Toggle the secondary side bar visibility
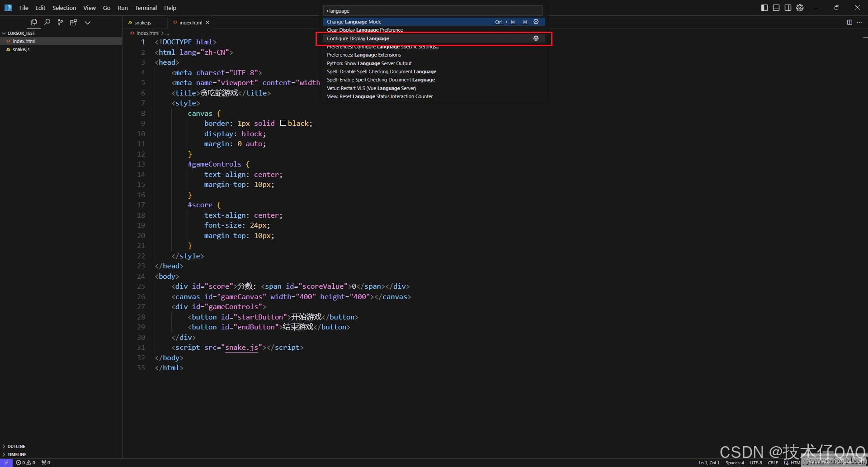Screen dimensions: 868x467 tap(788, 8)
